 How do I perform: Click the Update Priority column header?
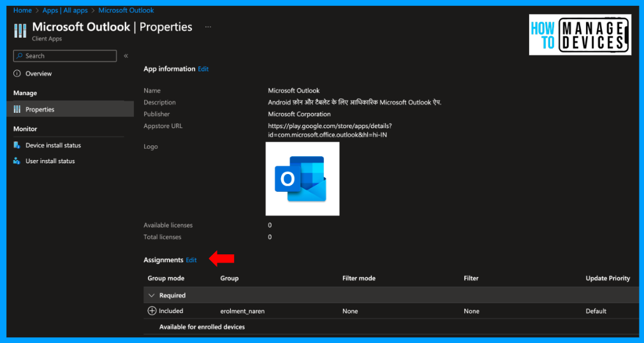click(x=608, y=278)
